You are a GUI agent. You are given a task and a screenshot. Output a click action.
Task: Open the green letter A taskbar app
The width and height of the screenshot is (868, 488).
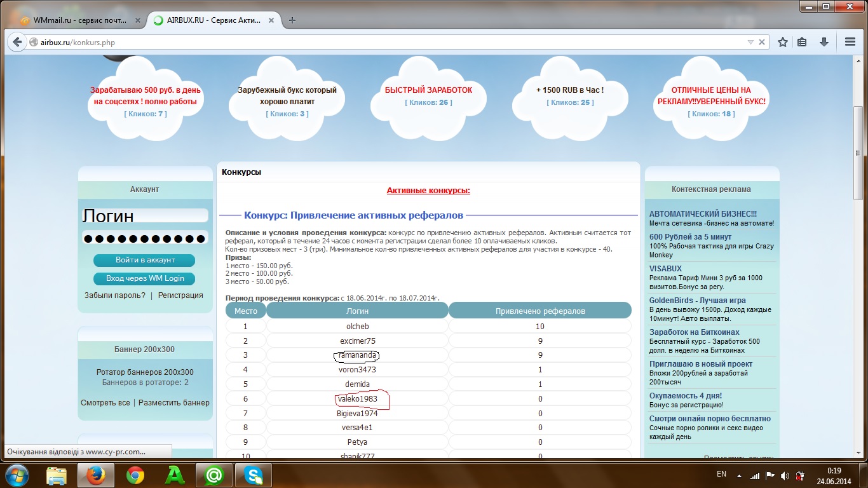(x=175, y=475)
